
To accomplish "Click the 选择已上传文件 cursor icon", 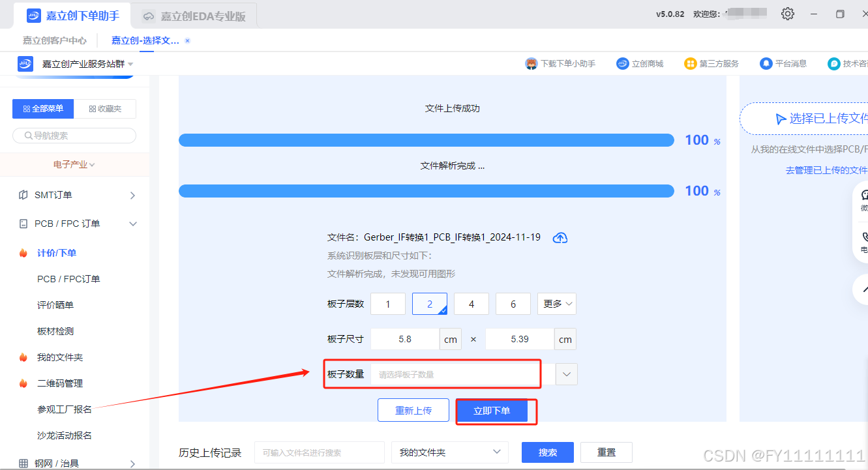I will click(781, 119).
